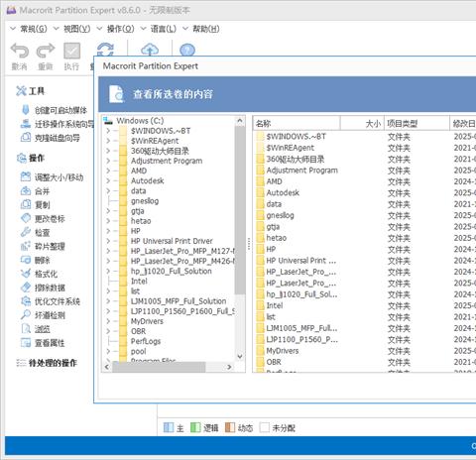This screenshot has height=460, width=476.
Task: Select 调整大小/移动 operation
Action: (52, 177)
